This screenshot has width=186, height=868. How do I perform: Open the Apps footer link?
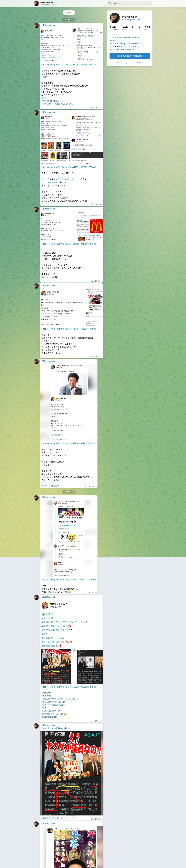pos(132,63)
